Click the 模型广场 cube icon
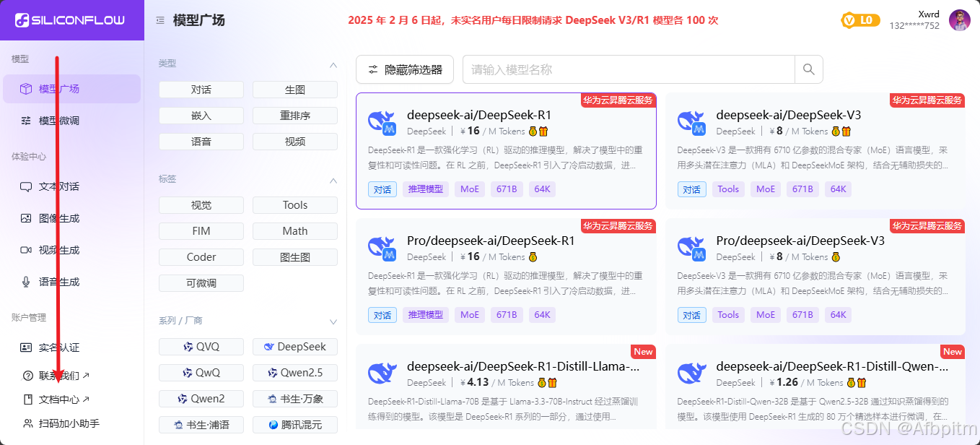This screenshot has height=445, width=980. tap(26, 89)
